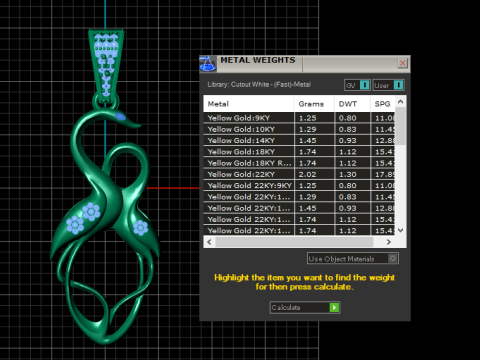This screenshot has height=360, width=480.
Task: Click the SPG column header
Action: pos(383,104)
